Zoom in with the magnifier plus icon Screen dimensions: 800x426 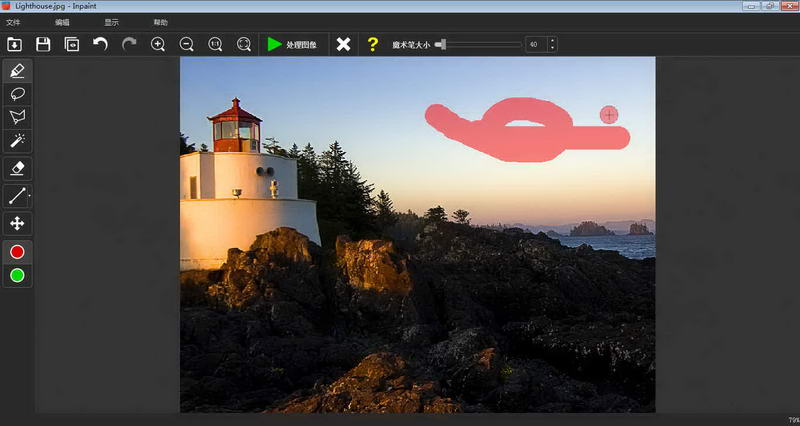[x=158, y=44]
